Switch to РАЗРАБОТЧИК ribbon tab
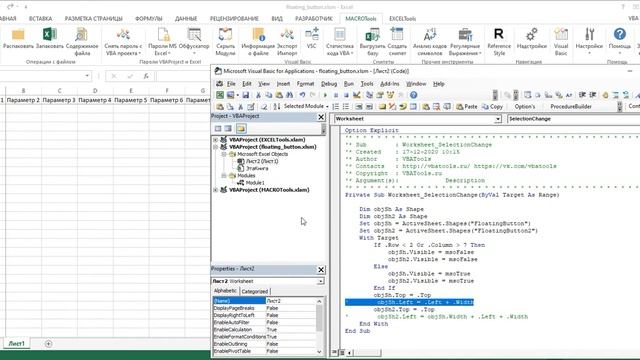This screenshot has height=360, width=640. tap(314, 19)
